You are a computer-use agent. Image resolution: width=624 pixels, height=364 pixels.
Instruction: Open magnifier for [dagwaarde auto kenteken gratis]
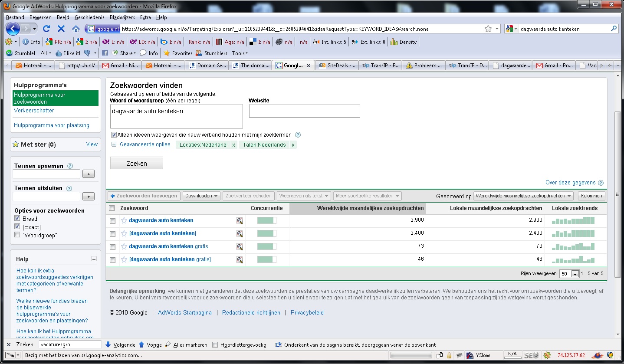coord(240,260)
